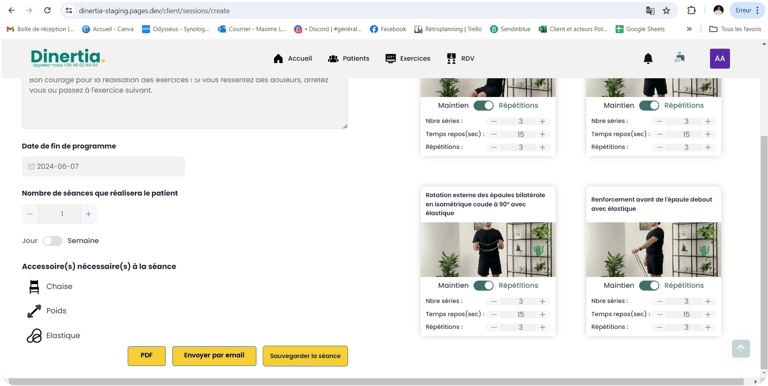Increase Temps repos on Renforcement avant card

click(708, 314)
